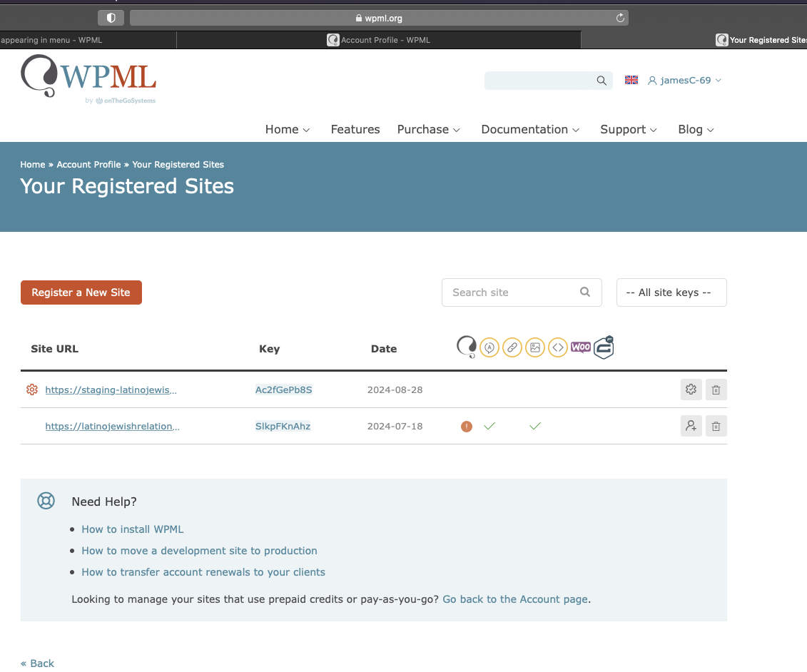Viewport: 807px width, 672px height.
Task: Click the site key SlkpFKnAhz
Action: pos(283,426)
